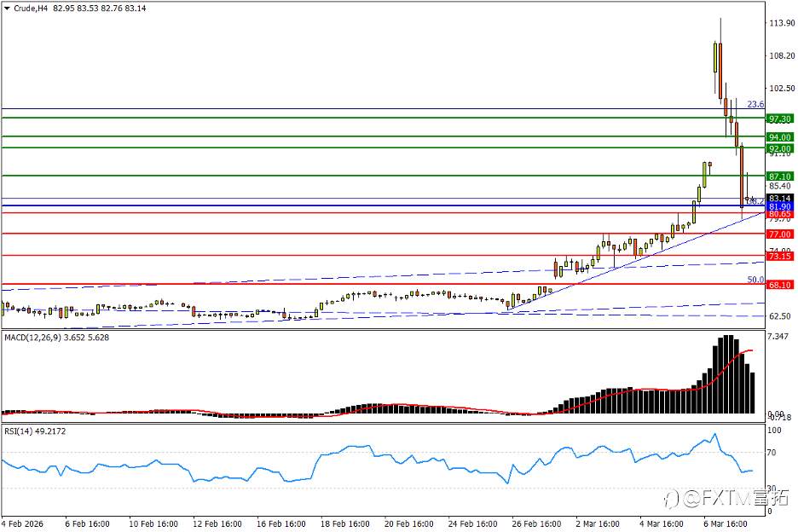This screenshot has width=798, height=532.
Task: Select the red 80.65 level label
Action: (x=780, y=214)
